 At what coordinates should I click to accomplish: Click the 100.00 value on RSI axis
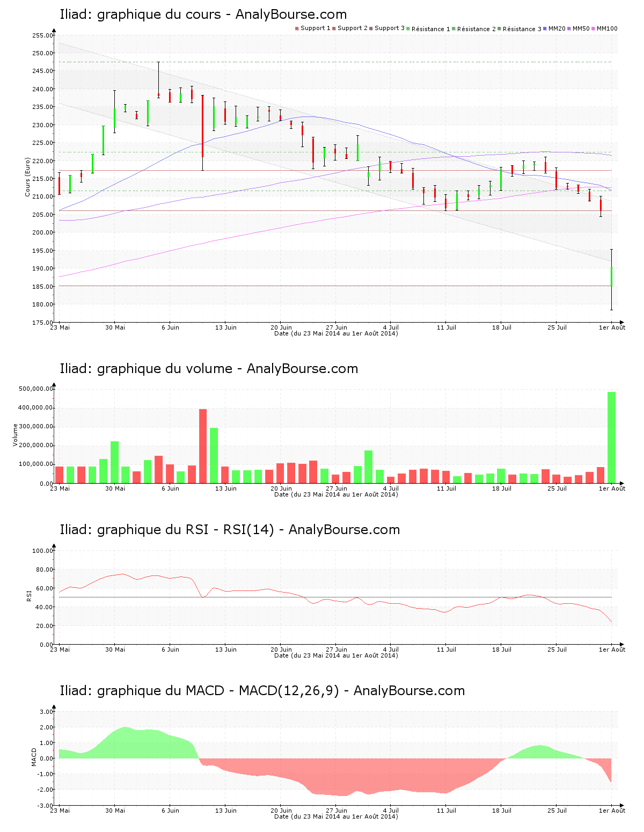point(43,551)
